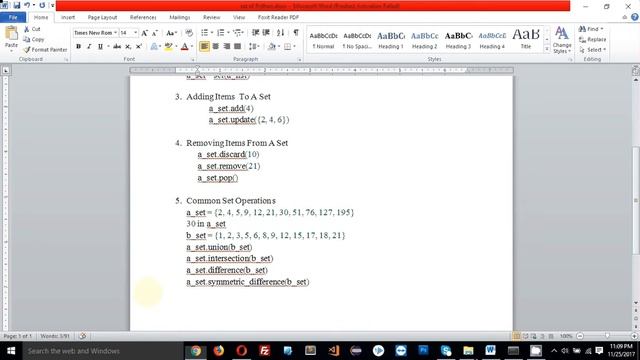Toggle Align Text Left

click(x=204, y=47)
